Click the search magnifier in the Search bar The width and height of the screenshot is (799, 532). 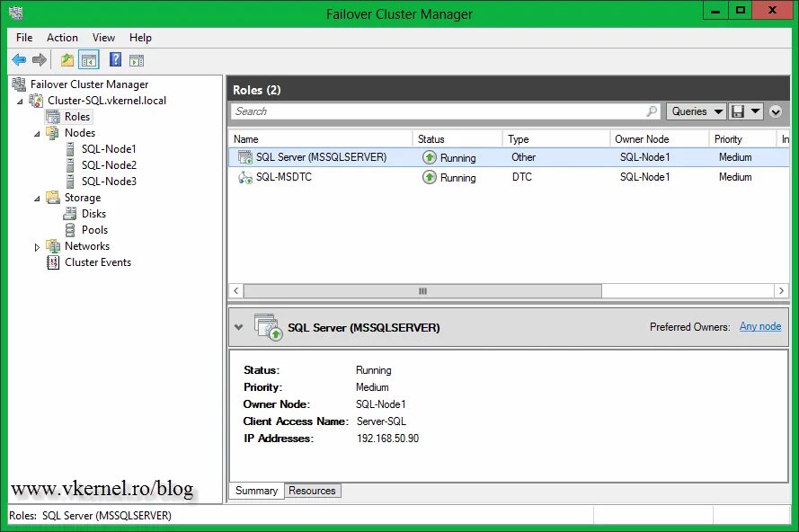653,111
